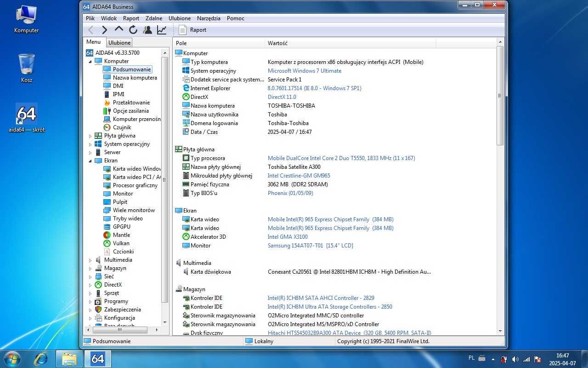
Task: Open the user management toolbar icon
Action: [x=147, y=30]
